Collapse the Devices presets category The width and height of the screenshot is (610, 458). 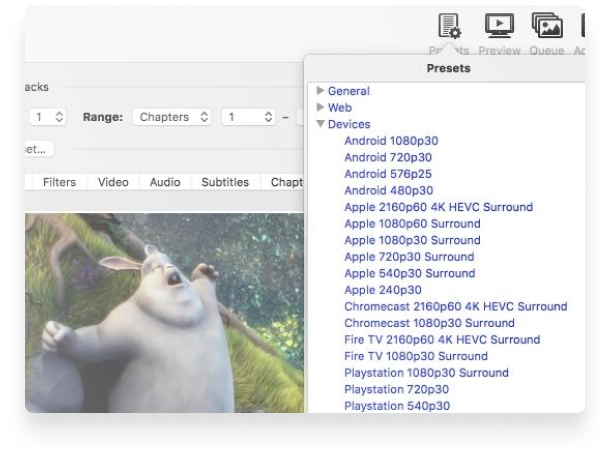point(320,124)
